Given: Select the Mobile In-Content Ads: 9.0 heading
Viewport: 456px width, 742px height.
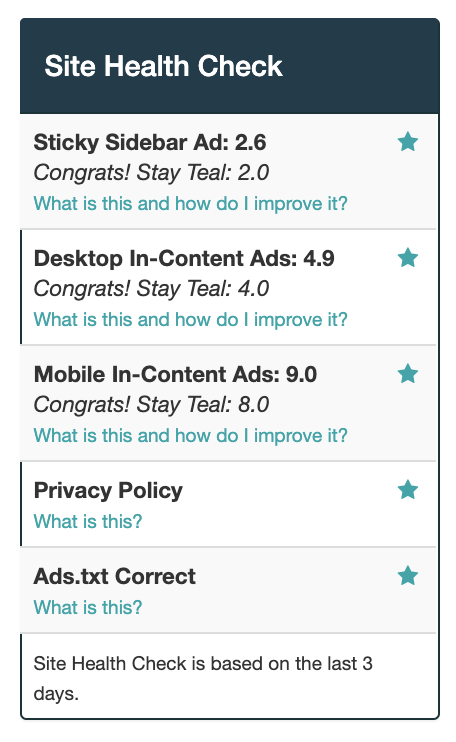Looking at the screenshot, I should pyautogui.click(x=175, y=374).
